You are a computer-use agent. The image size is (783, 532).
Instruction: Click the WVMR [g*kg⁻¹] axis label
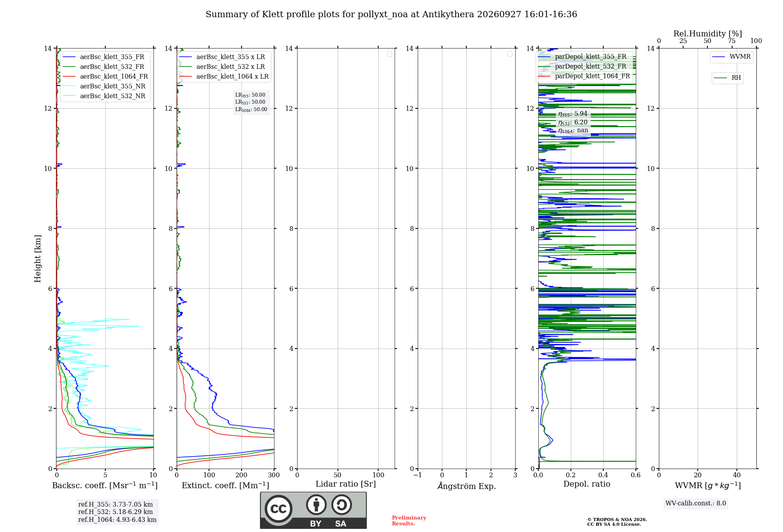(708, 485)
